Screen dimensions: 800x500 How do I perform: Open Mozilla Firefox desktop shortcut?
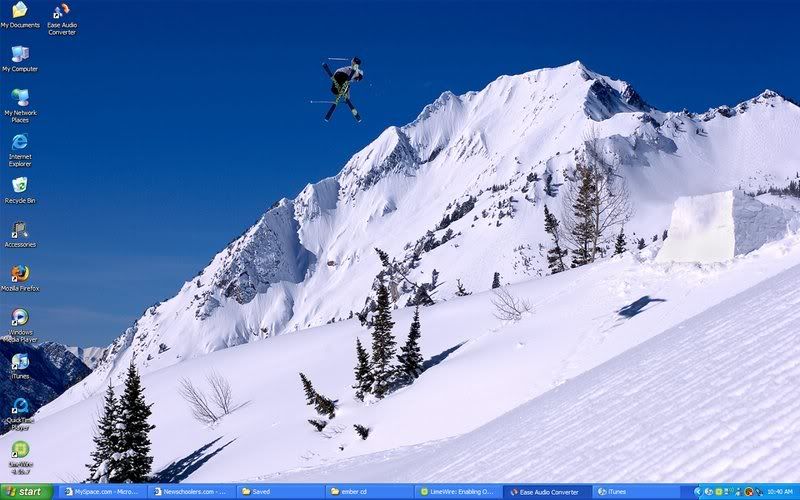tap(19, 273)
